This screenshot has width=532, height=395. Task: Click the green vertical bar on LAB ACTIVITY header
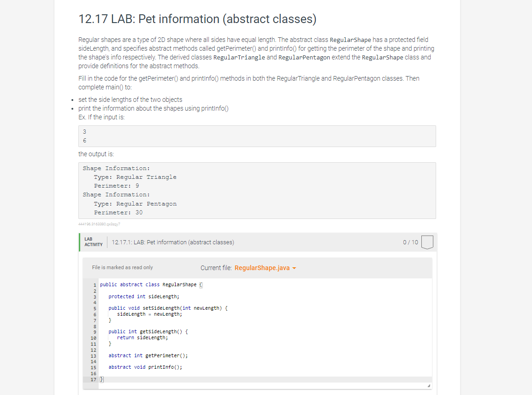tap(79, 242)
